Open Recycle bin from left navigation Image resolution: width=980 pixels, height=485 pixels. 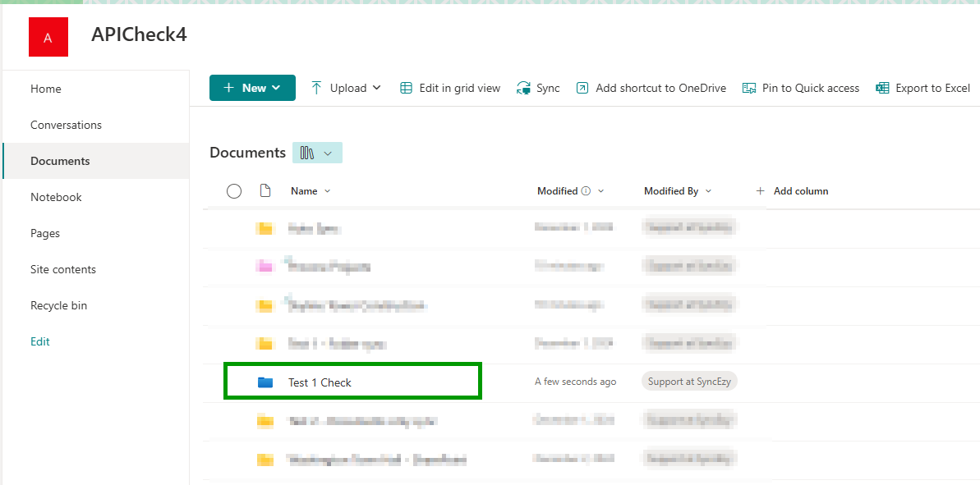coord(58,305)
